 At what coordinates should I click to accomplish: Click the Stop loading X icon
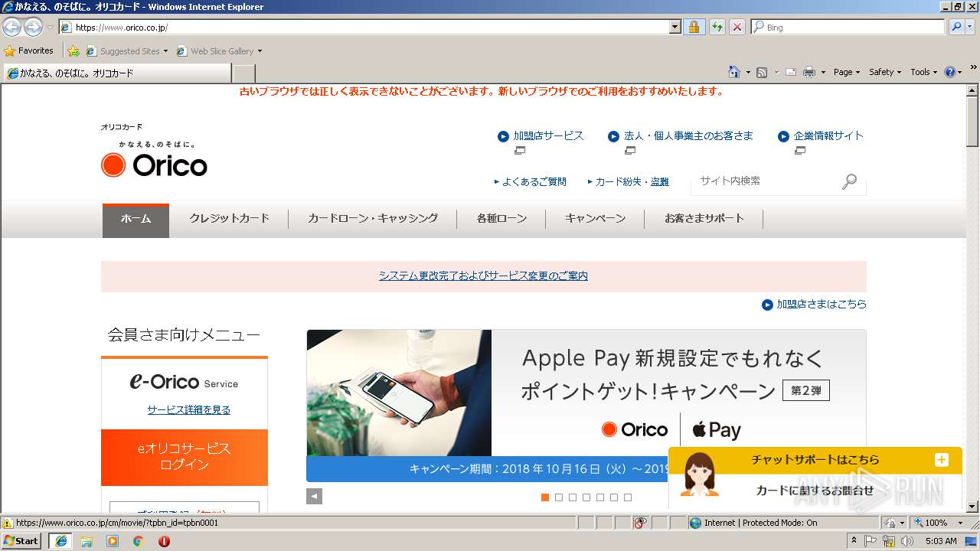coord(737,27)
